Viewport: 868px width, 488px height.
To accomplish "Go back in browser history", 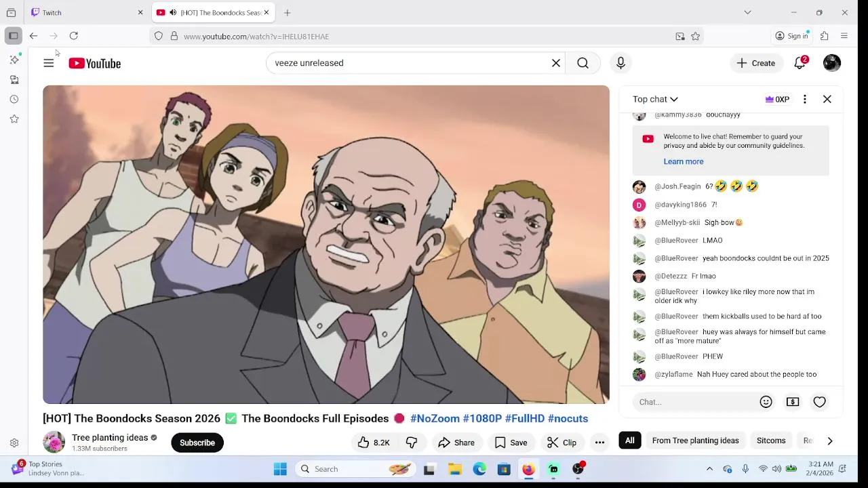I will click(x=33, y=36).
